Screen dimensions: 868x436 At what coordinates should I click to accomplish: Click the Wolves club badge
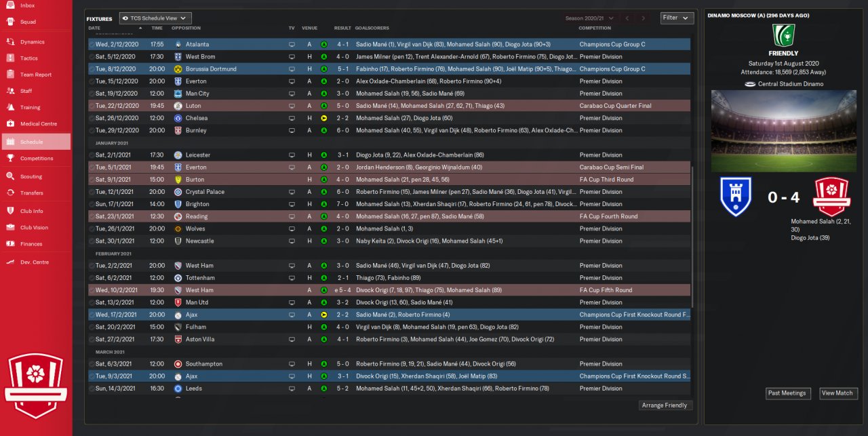click(x=178, y=229)
